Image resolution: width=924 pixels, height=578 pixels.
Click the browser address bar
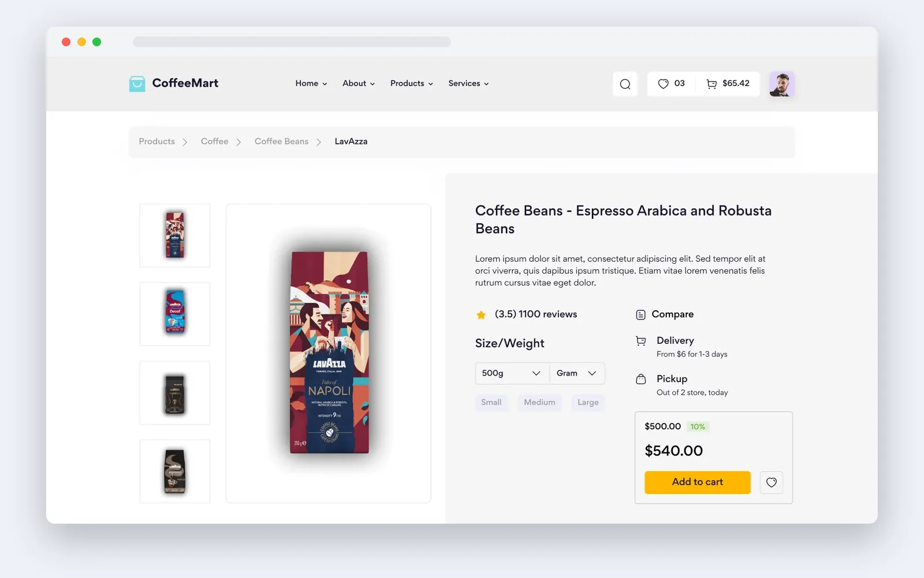(x=292, y=42)
